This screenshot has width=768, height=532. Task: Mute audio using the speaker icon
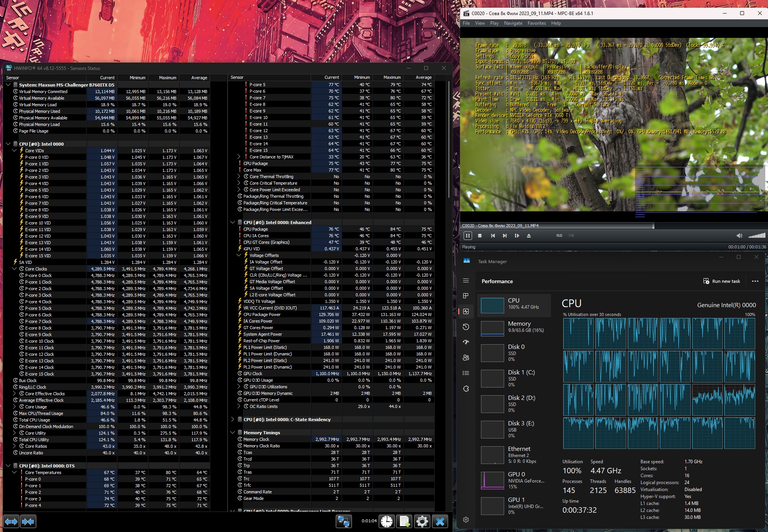tap(739, 236)
